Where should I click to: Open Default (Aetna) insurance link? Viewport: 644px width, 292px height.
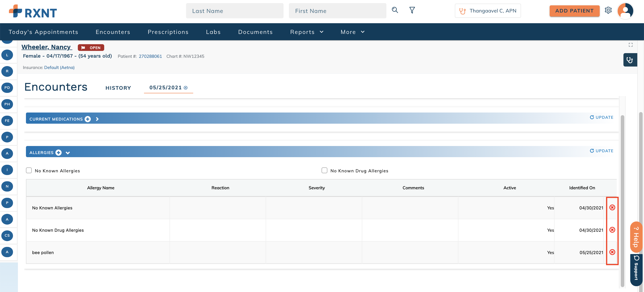59,68
